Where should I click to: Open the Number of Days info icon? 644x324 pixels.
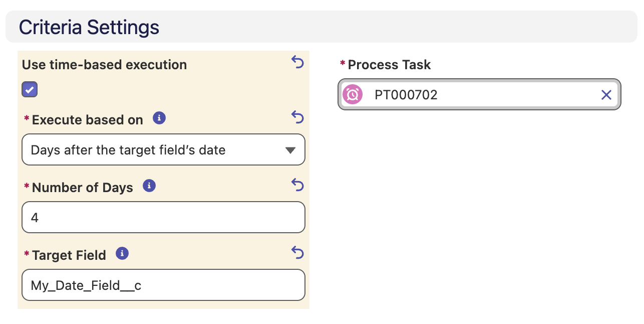click(x=149, y=186)
